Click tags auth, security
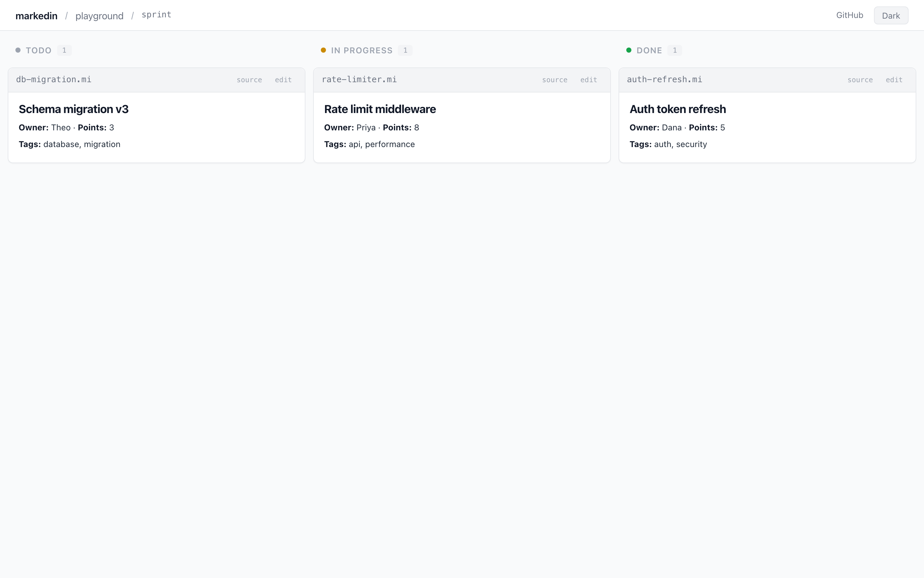This screenshot has height=578, width=924. pyautogui.click(x=668, y=144)
